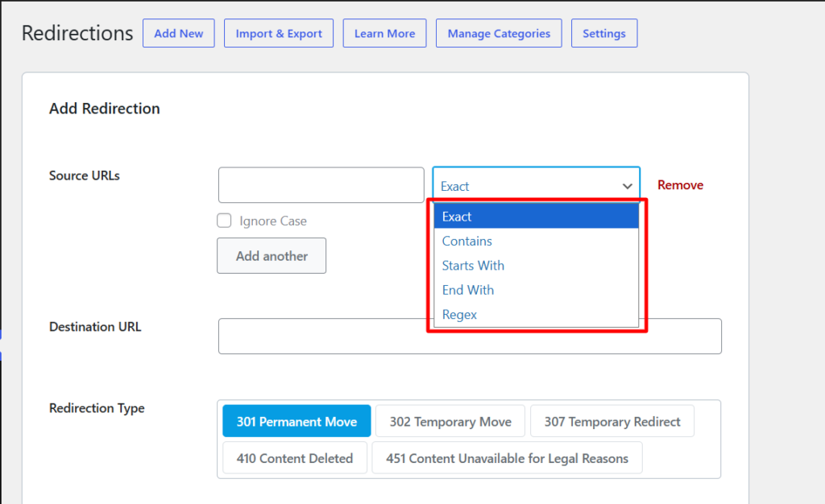The width and height of the screenshot is (825, 504).
Task: Focus the Source URLs input field
Action: coord(321,185)
